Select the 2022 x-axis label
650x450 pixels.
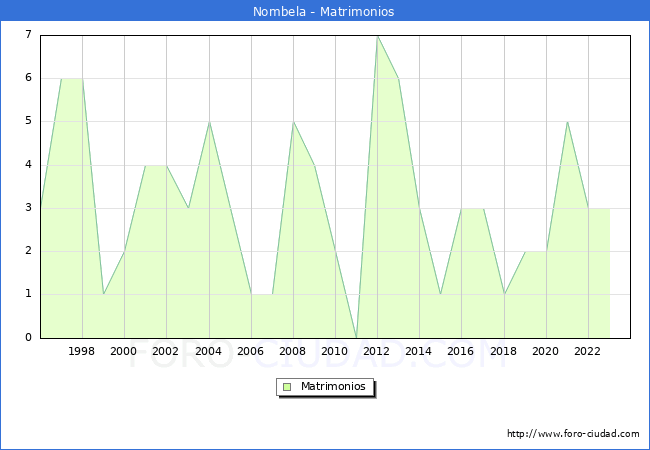click(587, 351)
